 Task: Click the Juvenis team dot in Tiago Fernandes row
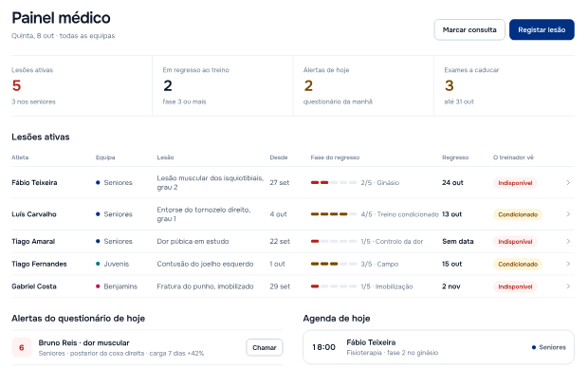[98, 264]
